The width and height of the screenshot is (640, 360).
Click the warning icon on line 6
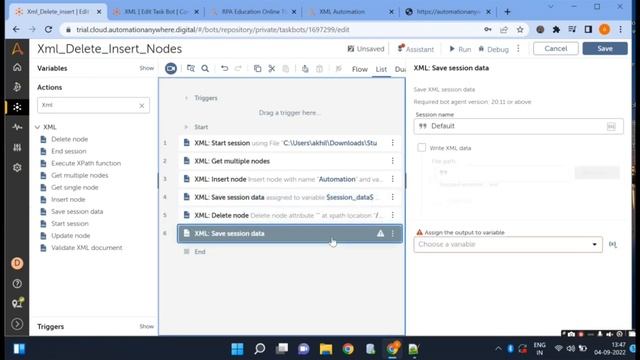[380, 233]
